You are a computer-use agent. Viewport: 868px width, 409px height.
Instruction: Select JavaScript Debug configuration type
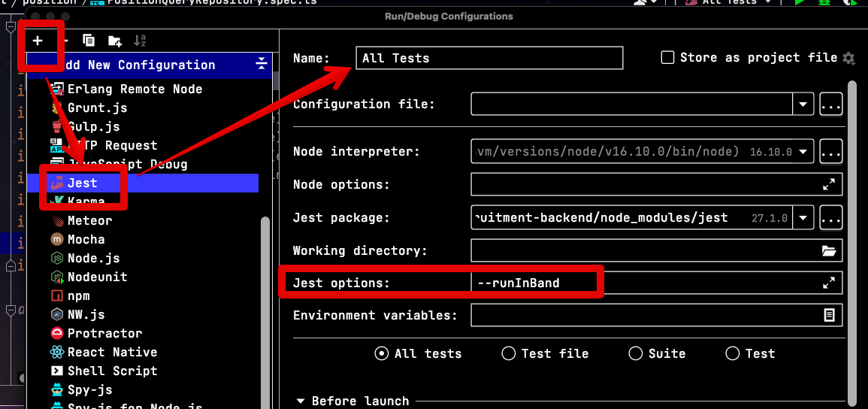119,165
